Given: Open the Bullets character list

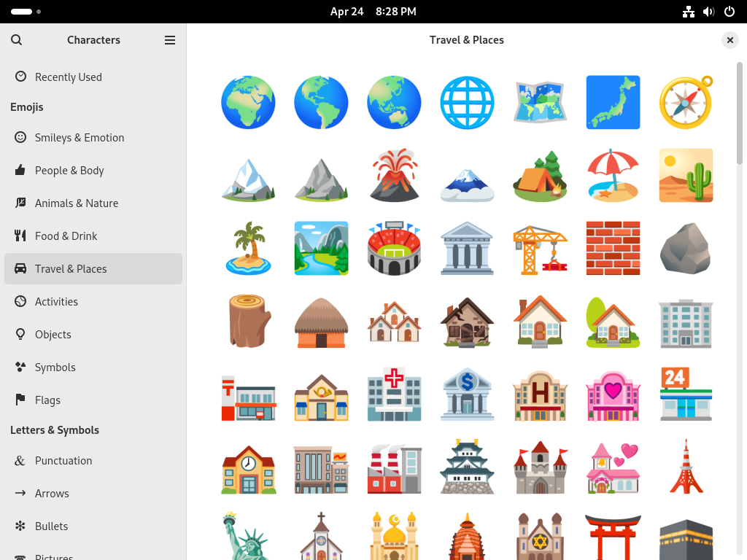Looking at the screenshot, I should click(93, 526).
